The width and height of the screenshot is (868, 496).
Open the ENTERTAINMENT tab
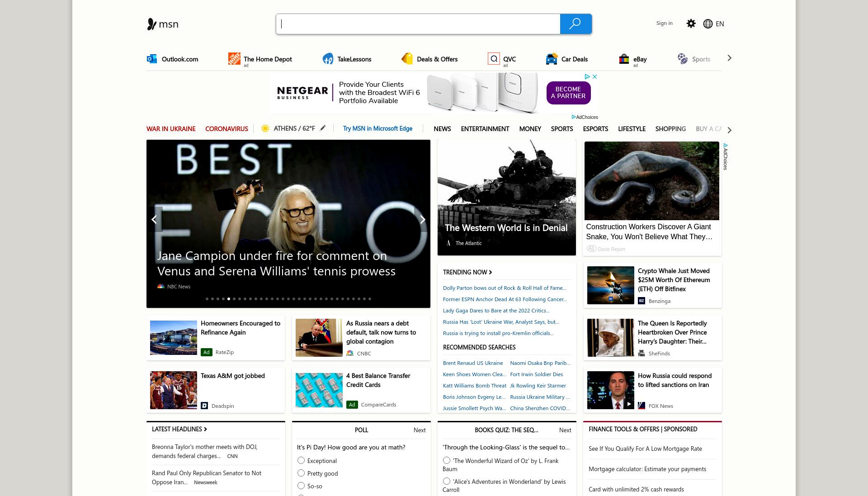[x=485, y=129]
